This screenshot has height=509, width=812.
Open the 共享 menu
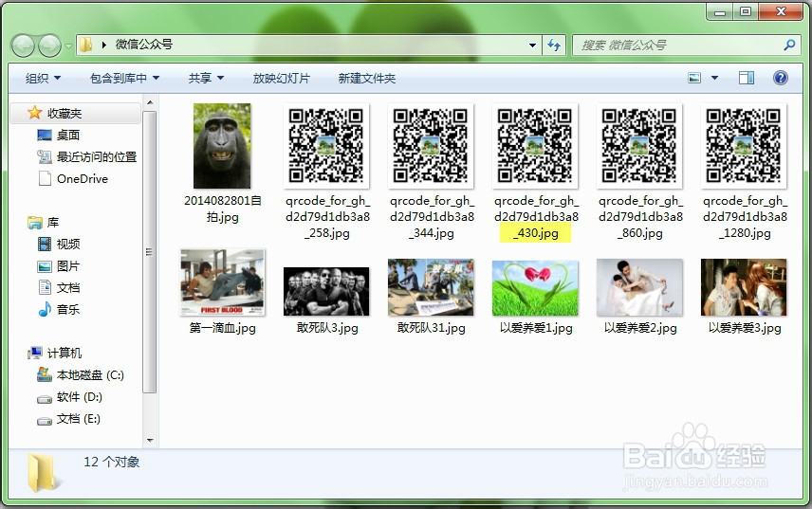click(x=206, y=78)
